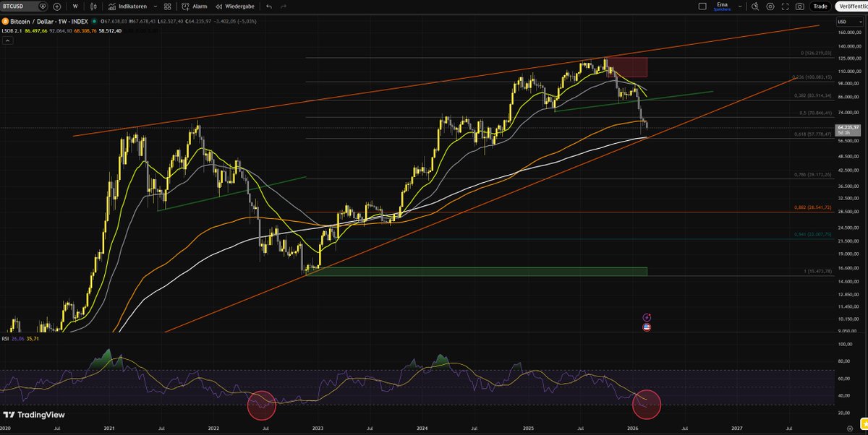Select the LSOB 2.1 indicator legend

pos(12,32)
